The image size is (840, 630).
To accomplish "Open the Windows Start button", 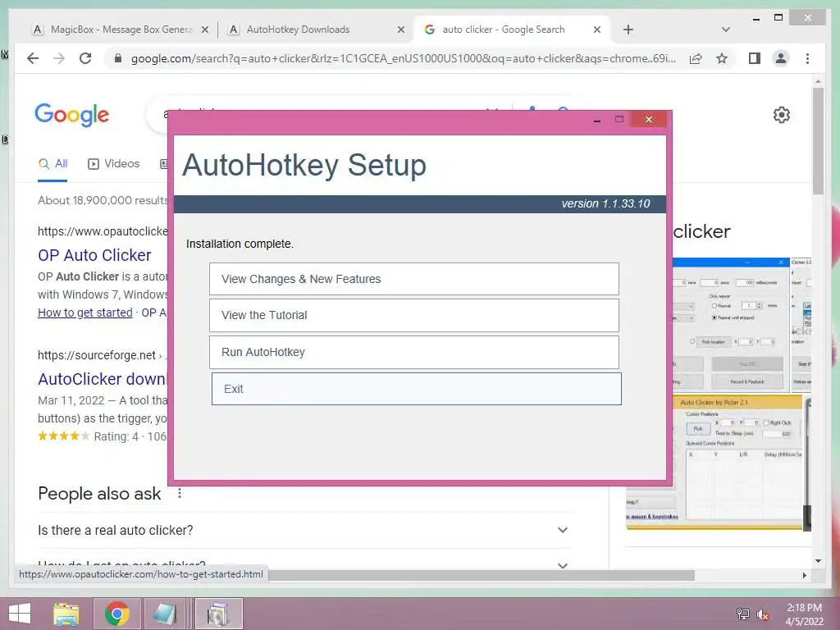I will [20, 614].
